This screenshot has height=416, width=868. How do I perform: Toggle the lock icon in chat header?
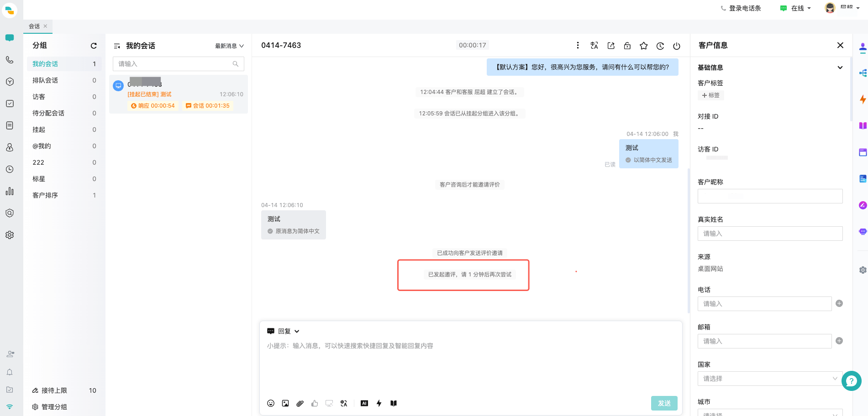(x=627, y=46)
